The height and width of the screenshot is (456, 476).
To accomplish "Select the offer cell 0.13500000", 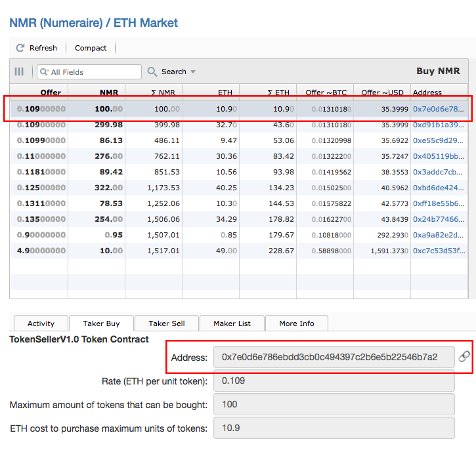I will click(41, 219).
